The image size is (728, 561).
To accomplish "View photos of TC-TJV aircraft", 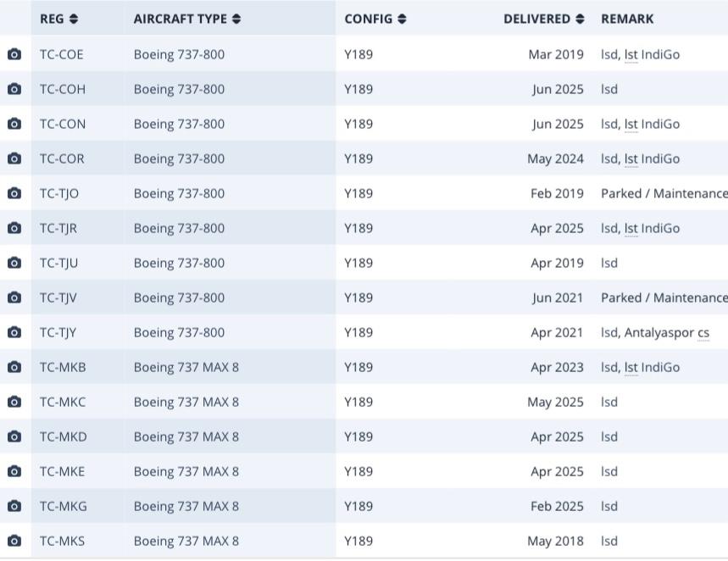I will [x=14, y=297].
